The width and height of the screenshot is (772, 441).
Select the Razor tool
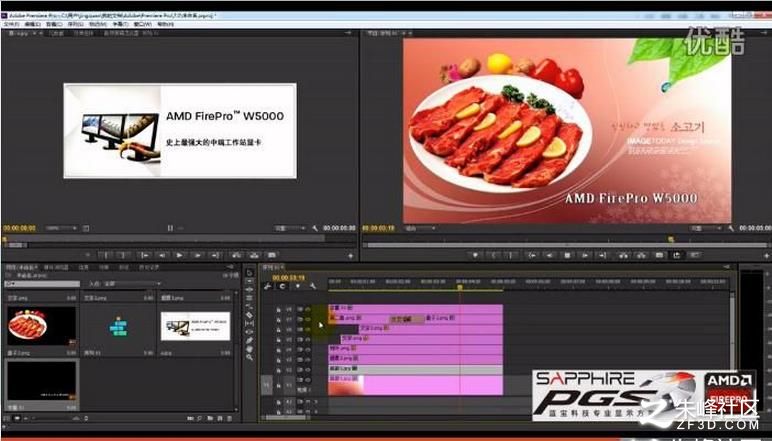pos(250,315)
